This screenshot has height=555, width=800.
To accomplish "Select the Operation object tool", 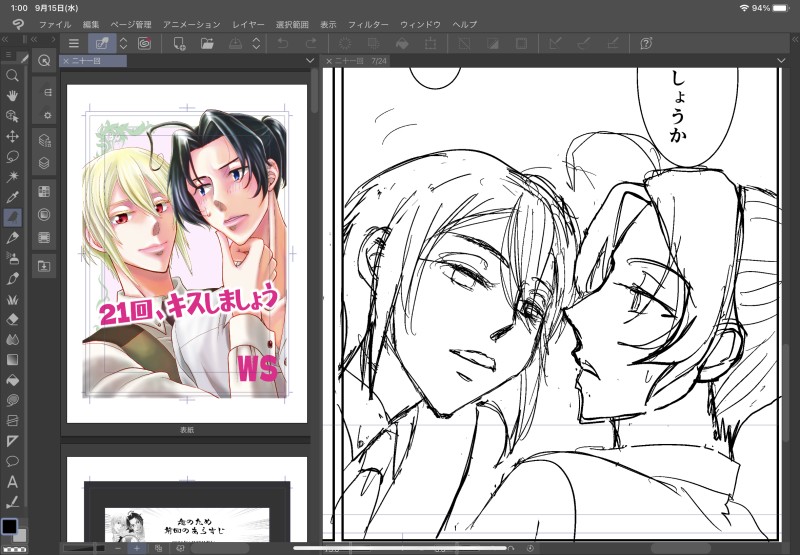I will pos(12,116).
